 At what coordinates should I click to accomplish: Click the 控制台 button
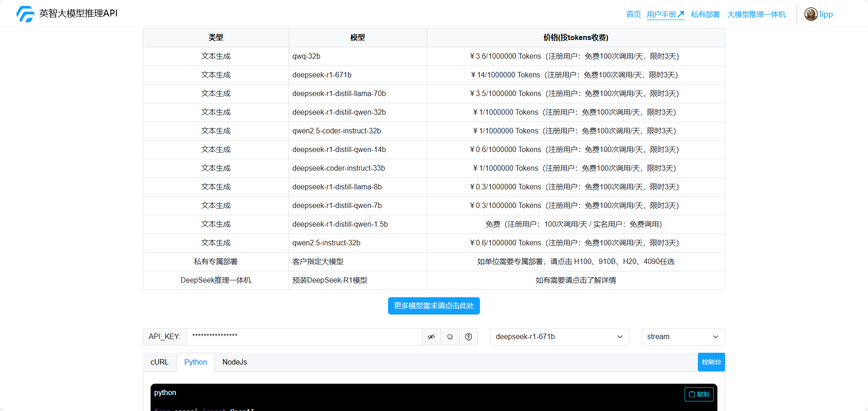pos(711,362)
